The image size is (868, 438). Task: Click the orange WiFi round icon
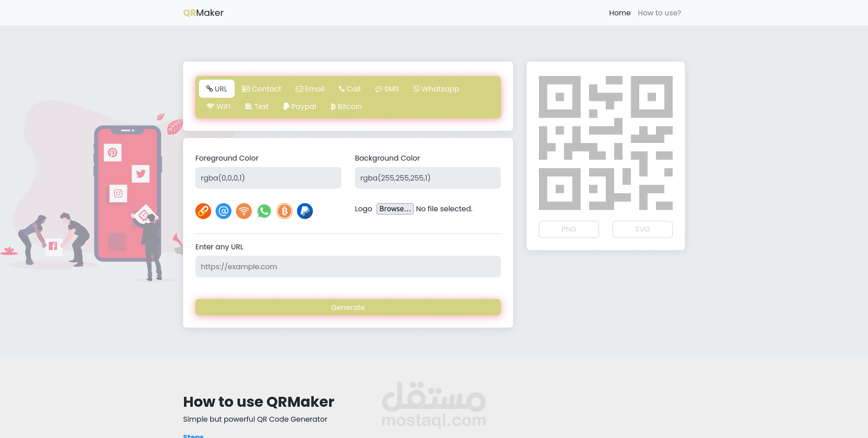(x=244, y=211)
